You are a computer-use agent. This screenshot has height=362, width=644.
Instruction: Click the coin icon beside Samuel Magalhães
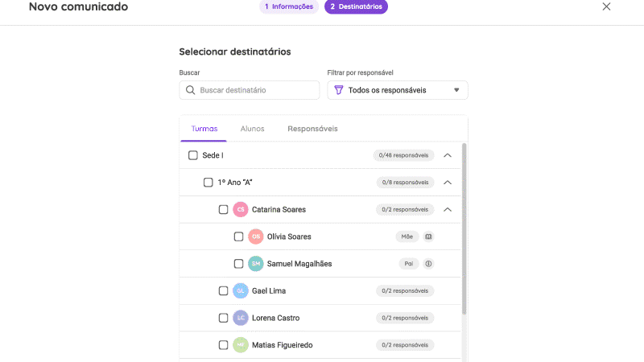pyautogui.click(x=428, y=264)
